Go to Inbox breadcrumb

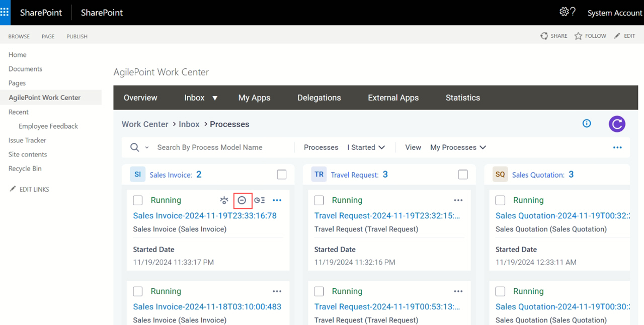pos(189,124)
